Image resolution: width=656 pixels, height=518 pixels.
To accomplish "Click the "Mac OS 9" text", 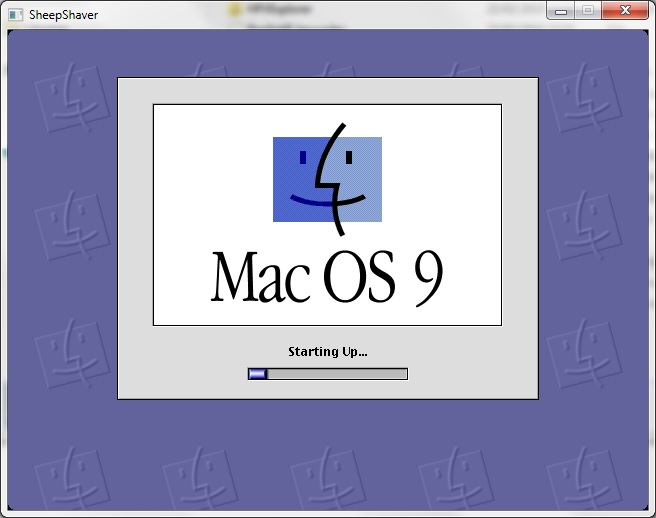I will [327, 277].
